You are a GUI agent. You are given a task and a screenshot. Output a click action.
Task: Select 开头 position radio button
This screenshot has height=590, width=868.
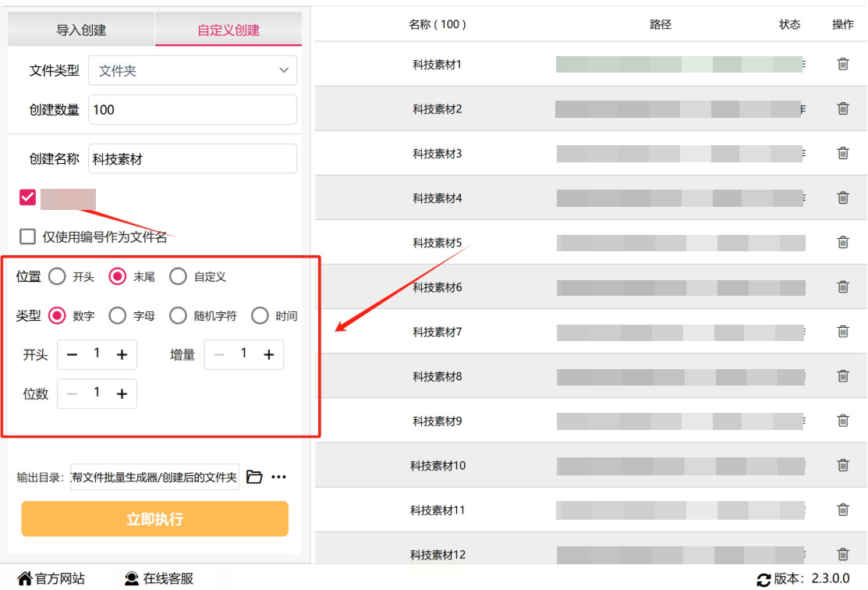click(57, 276)
